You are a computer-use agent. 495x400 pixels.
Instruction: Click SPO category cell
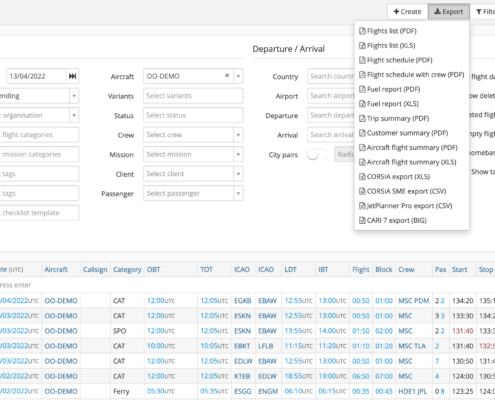(119, 331)
